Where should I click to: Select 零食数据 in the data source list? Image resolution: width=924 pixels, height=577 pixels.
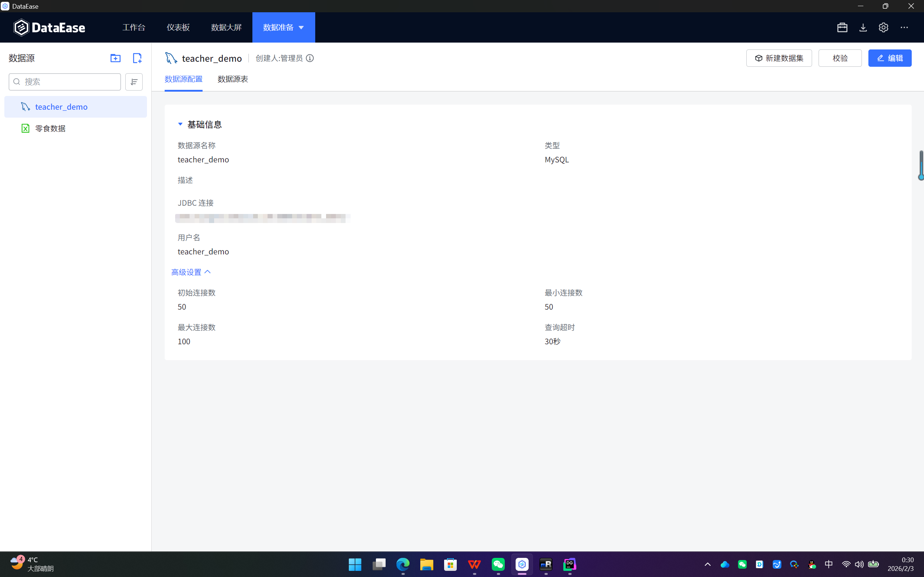[x=51, y=128]
